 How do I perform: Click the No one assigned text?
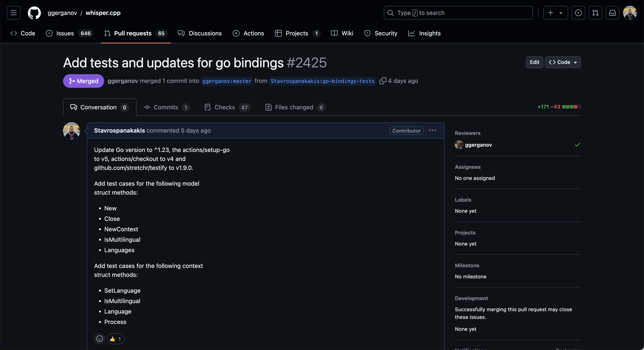point(475,178)
